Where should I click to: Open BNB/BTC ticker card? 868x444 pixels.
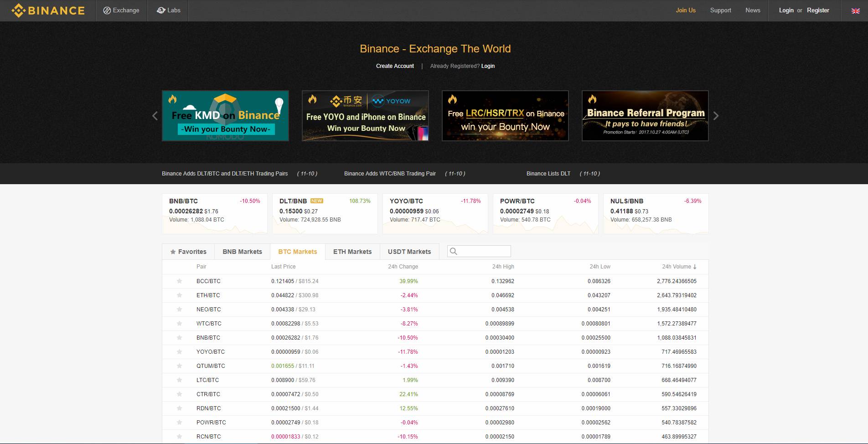215,214
